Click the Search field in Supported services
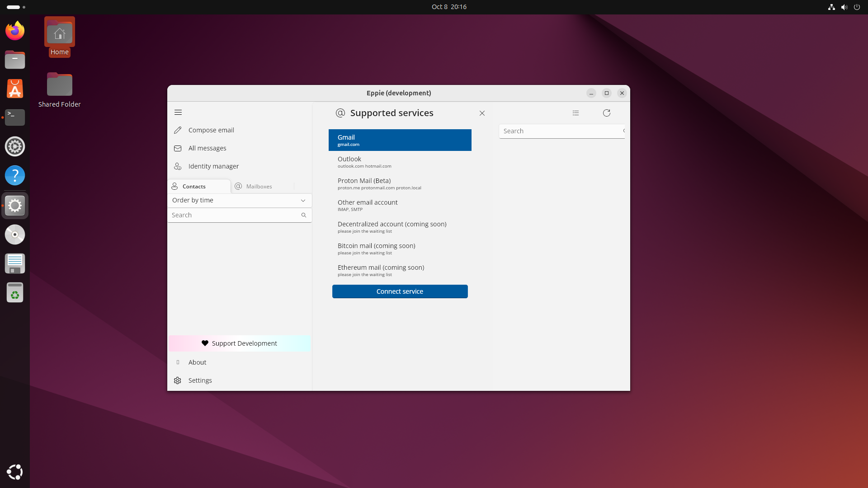Viewport: 868px width, 488px height. [561, 131]
